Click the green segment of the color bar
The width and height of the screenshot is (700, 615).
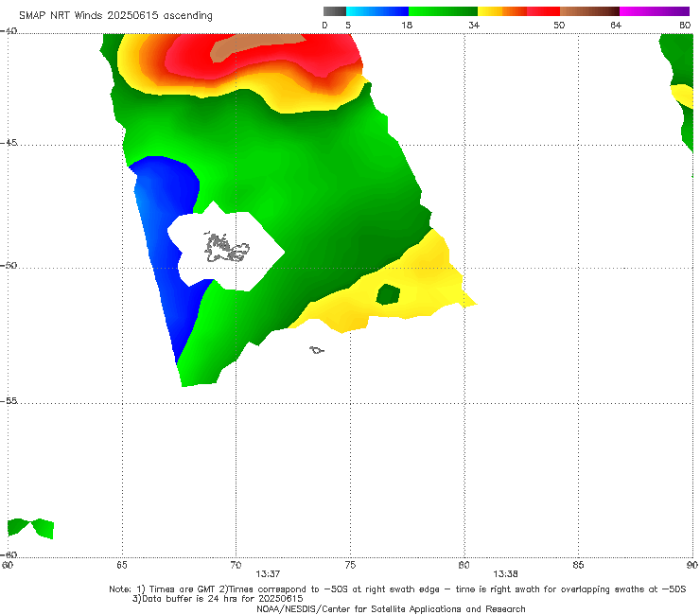tap(443, 11)
